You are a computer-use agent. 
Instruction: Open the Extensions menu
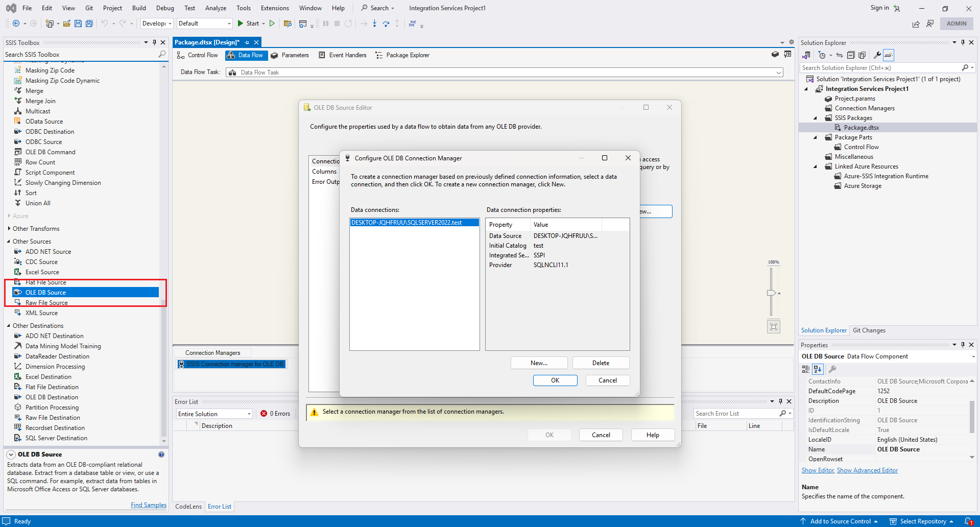pos(275,8)
